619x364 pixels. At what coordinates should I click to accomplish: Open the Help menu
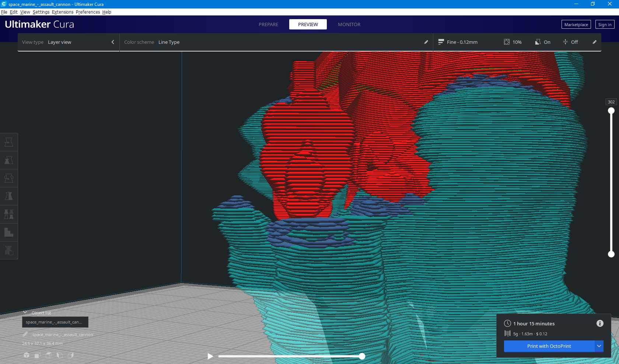point(106,12)
